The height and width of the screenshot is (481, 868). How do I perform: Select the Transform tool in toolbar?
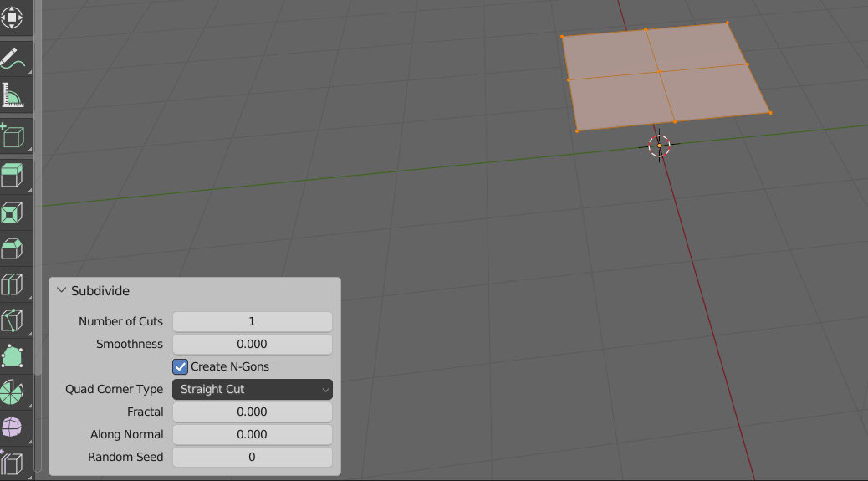[12, 17]
